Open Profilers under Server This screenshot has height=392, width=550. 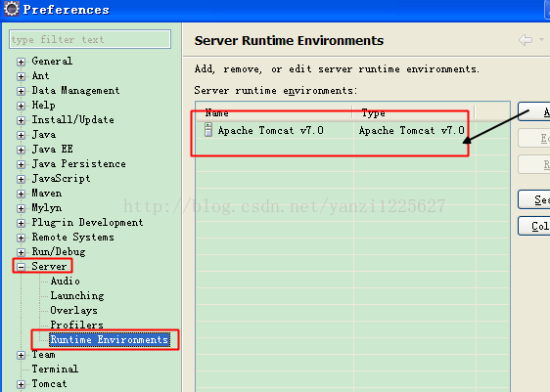click(x=76, y=325)
